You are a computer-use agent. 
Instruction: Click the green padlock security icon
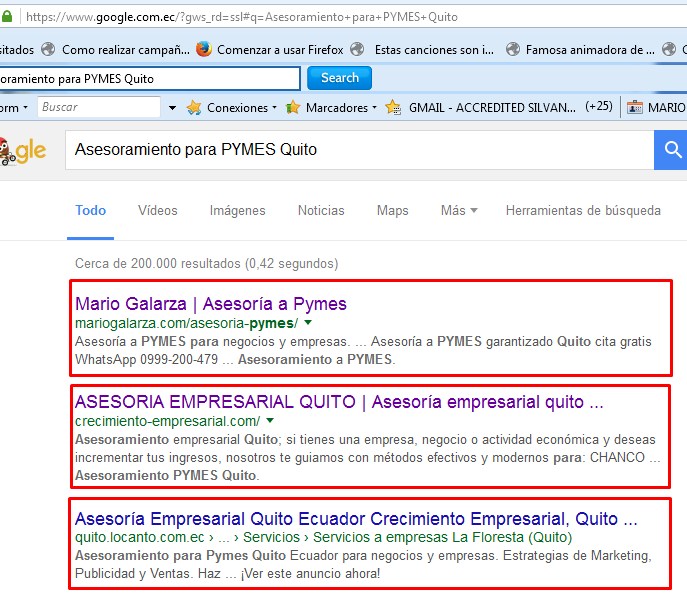[10, 17]
